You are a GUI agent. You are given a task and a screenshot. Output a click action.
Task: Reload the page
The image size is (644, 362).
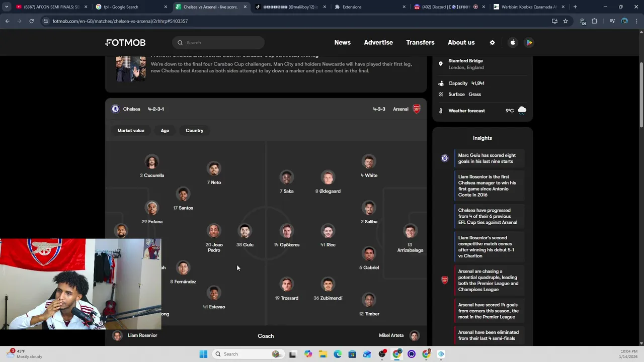(31, 21)
